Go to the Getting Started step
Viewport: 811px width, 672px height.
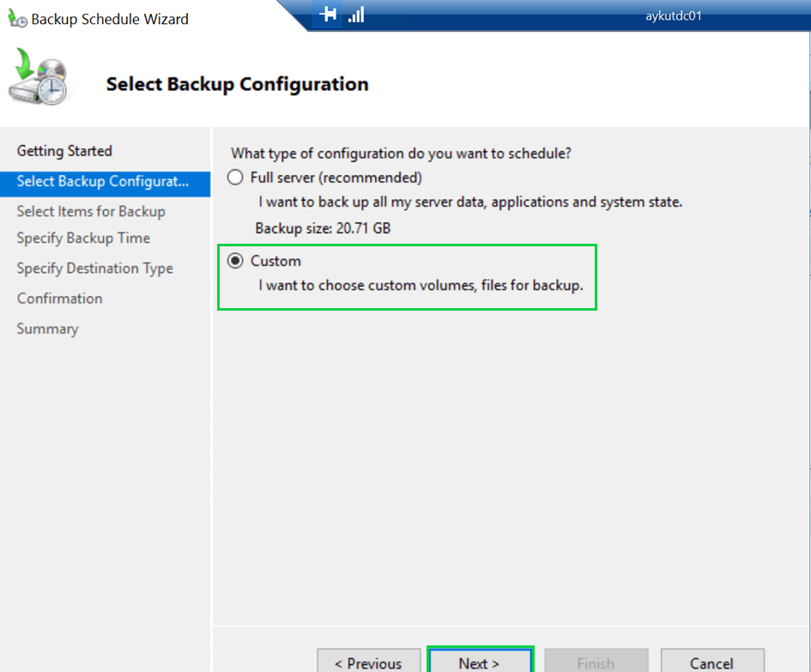coord(64,151)
